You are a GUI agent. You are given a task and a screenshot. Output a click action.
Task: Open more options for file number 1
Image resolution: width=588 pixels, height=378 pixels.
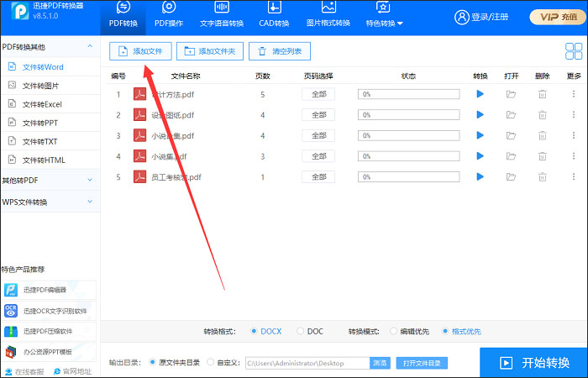click(x=574, y=94)
